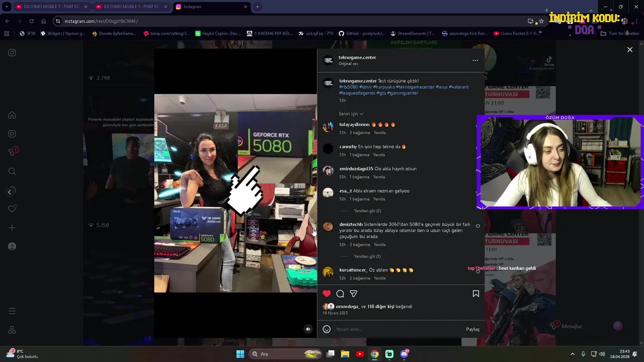
Task: Open the YouTube taskbar app
Action: [x=360, y=354]
